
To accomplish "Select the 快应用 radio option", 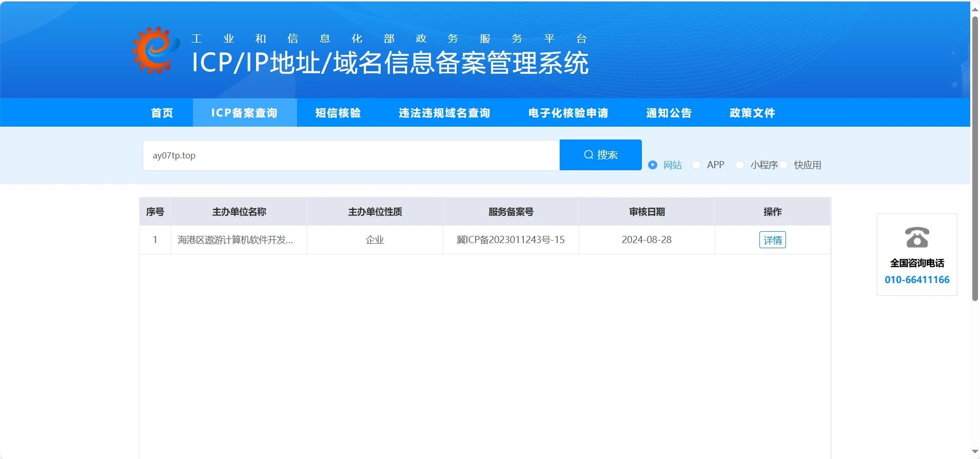I will coord(783,165).
